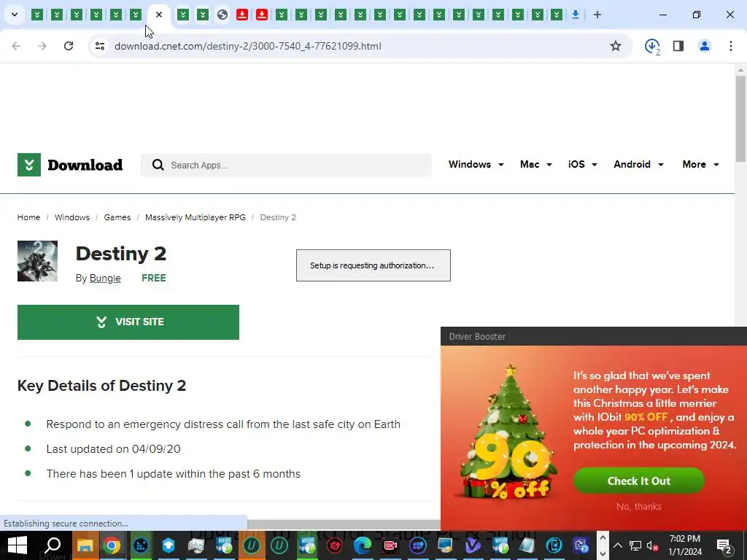Open a new browser tab
The width and height of the screenshot is (747, 560).
tap(597, 15)
